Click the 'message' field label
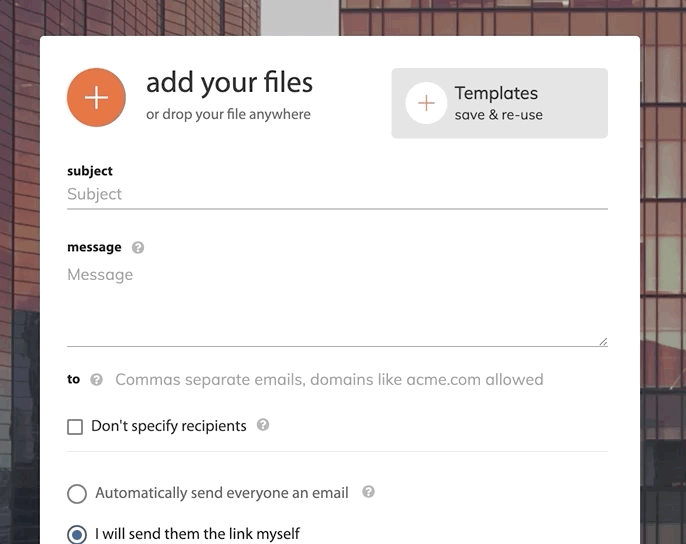 [x=94, y=248]
